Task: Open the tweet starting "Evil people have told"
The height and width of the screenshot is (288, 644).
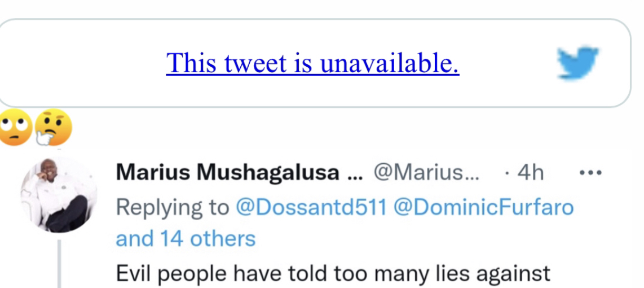Action: (x=333, y=273)
